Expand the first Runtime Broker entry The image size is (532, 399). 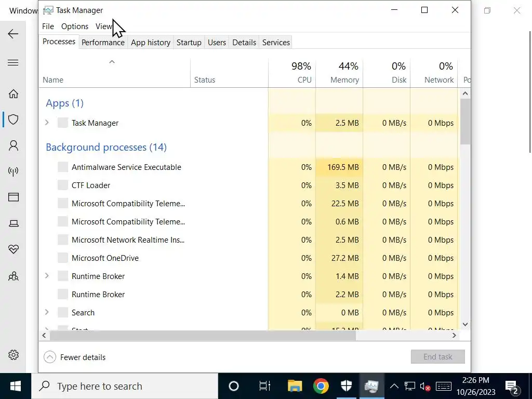coord(47,276)
